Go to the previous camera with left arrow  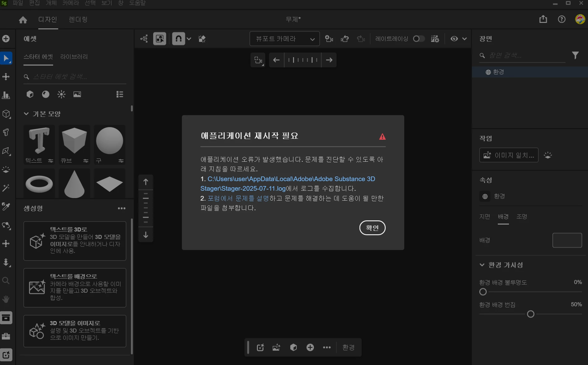(x=276, y=60)
